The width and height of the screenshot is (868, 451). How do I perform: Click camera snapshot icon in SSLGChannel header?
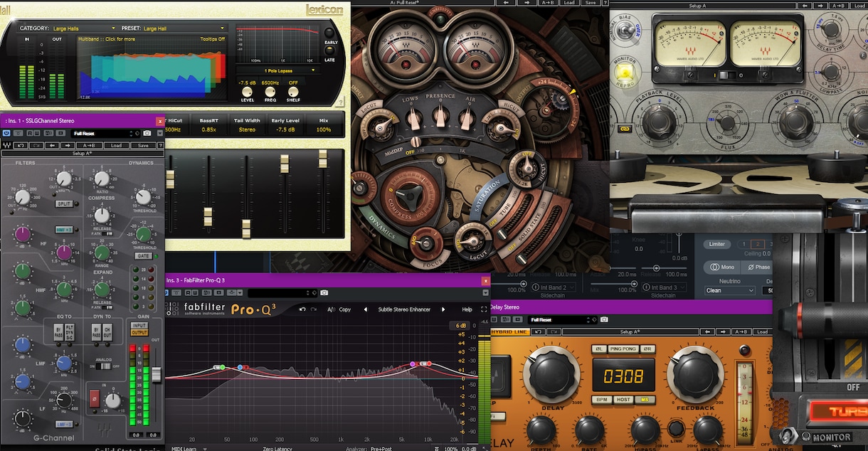147,133
